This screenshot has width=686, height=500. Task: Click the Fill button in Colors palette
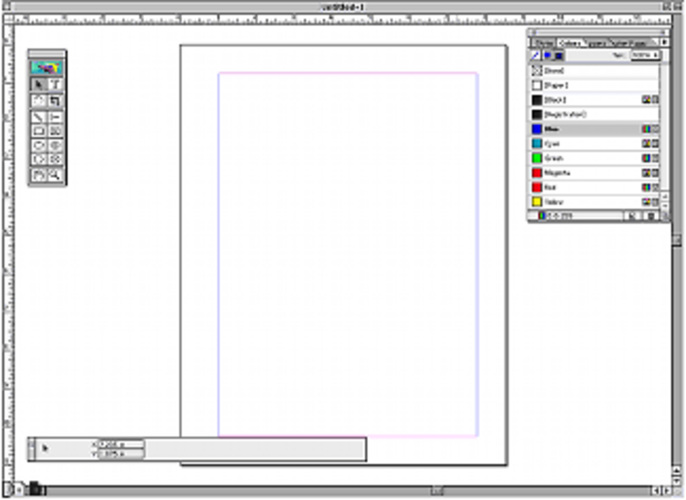547,56
